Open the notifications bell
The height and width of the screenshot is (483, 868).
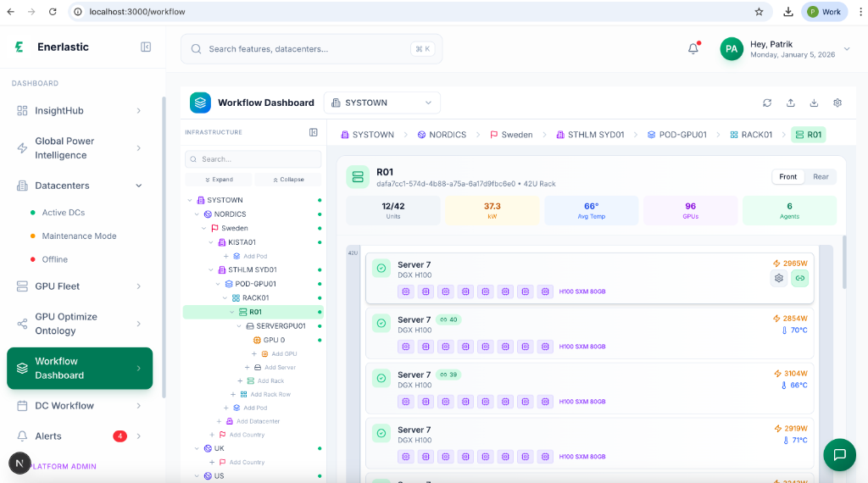(x=693, y=48)
